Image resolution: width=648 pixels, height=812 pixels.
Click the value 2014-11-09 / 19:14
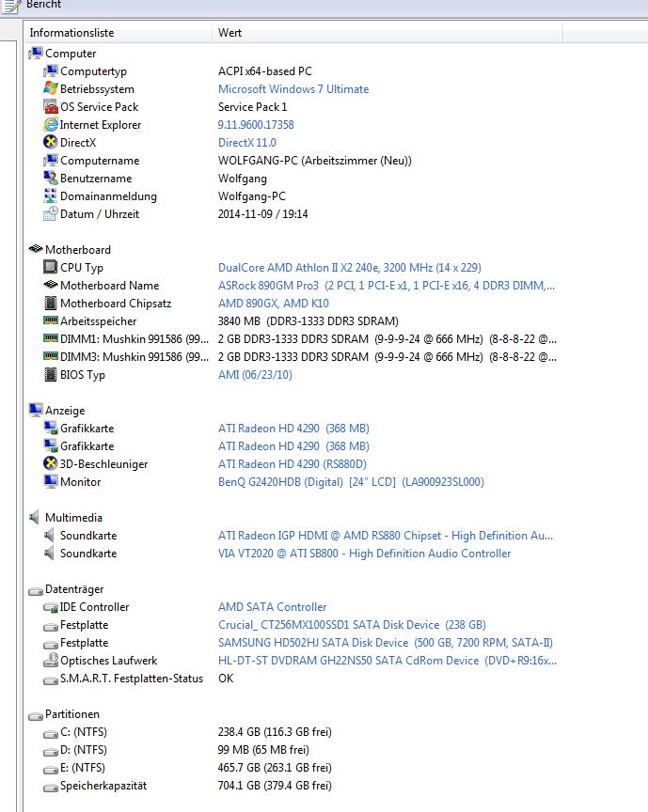tap(262, 214)
